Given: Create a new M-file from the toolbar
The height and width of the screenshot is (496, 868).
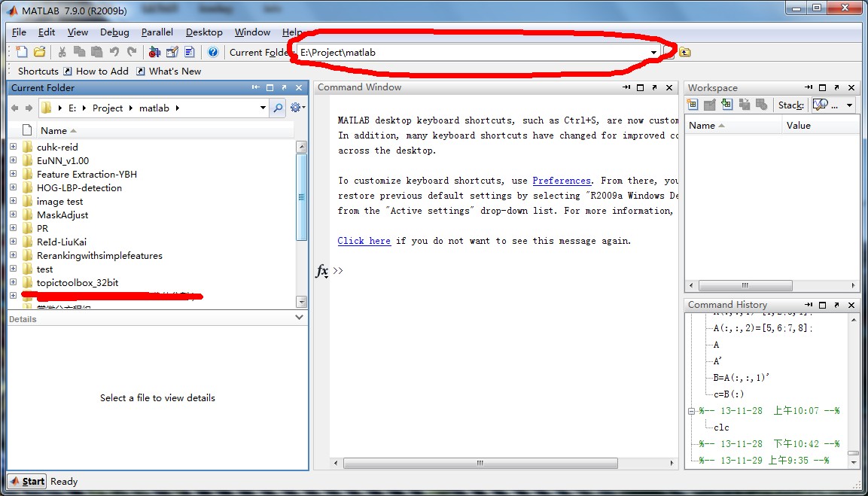Looking at the screenshot, I should pyautogui.click(x=22, y=52).
